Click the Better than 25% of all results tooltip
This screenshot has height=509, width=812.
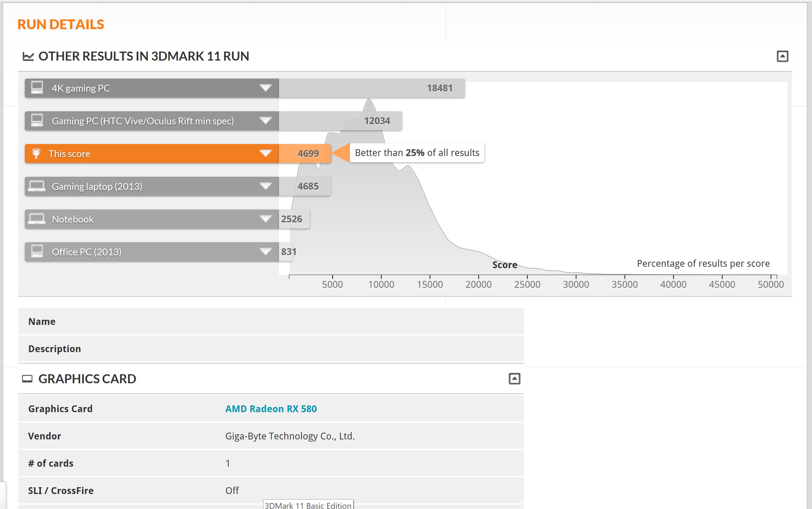(x=417, y=153)
